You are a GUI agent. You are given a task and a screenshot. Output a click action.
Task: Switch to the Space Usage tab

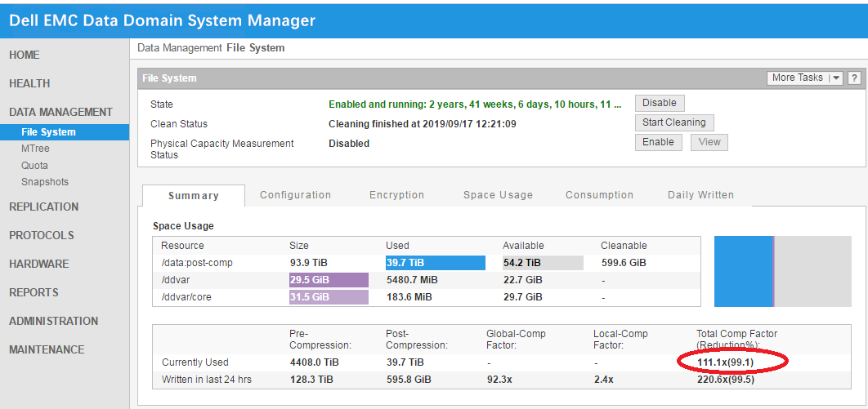(x=499, y=195)
